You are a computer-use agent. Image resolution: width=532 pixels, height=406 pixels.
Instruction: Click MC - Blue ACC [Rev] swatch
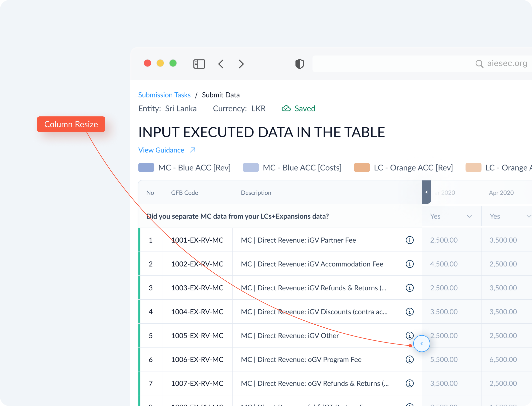146,168
